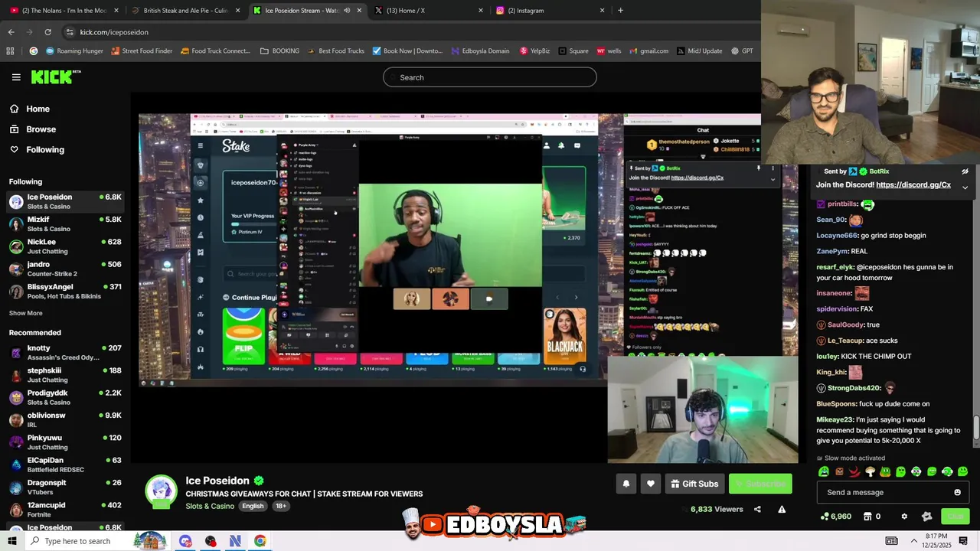Click the Kick logo

[x=55, y=77]
